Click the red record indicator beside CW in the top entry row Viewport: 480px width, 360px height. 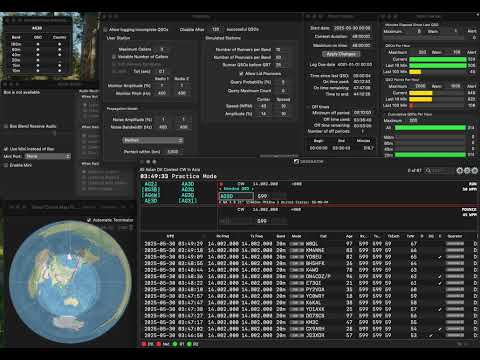[x=221, y=184]
